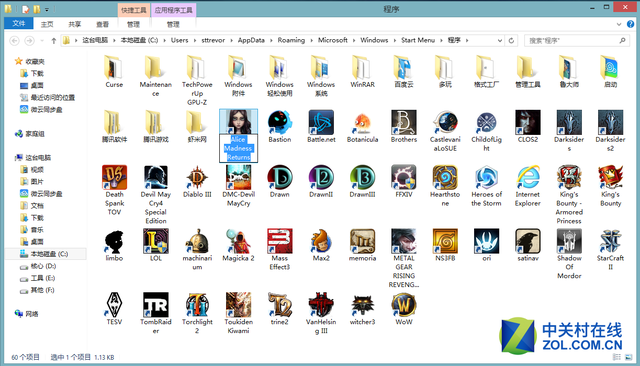
Task: Select the Alice Madness Returns shortcut
Action: click(x=238, y=135)
